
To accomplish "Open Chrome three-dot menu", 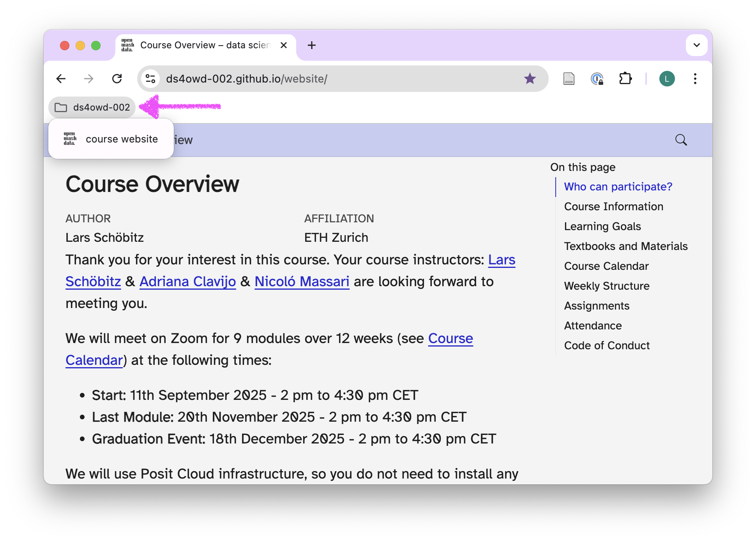I will point(695,79).
